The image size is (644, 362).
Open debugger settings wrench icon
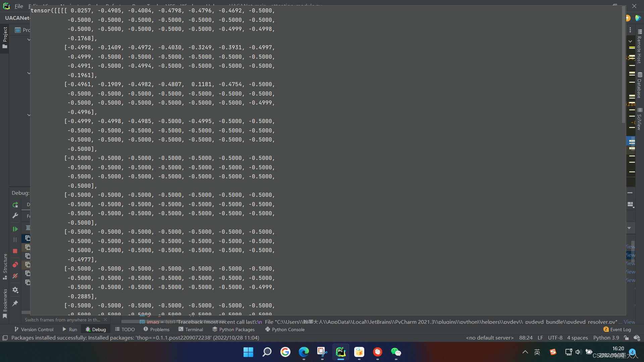15,216
